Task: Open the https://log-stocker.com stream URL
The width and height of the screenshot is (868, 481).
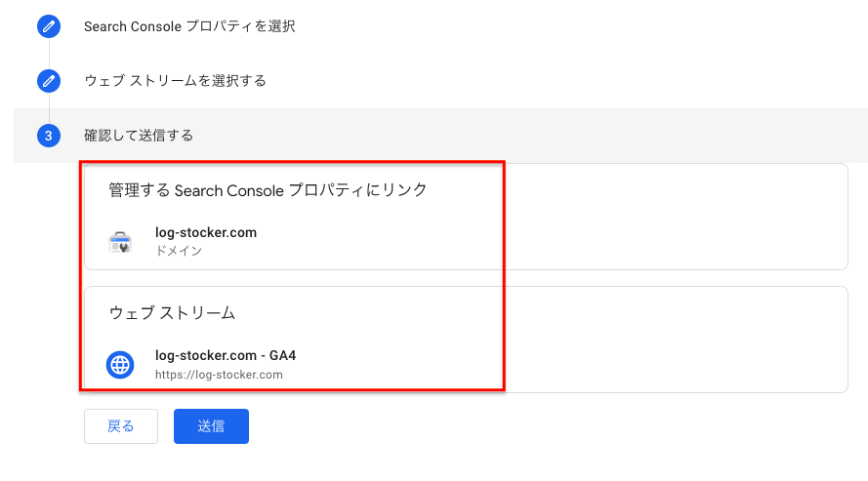Action: (219, 375)
